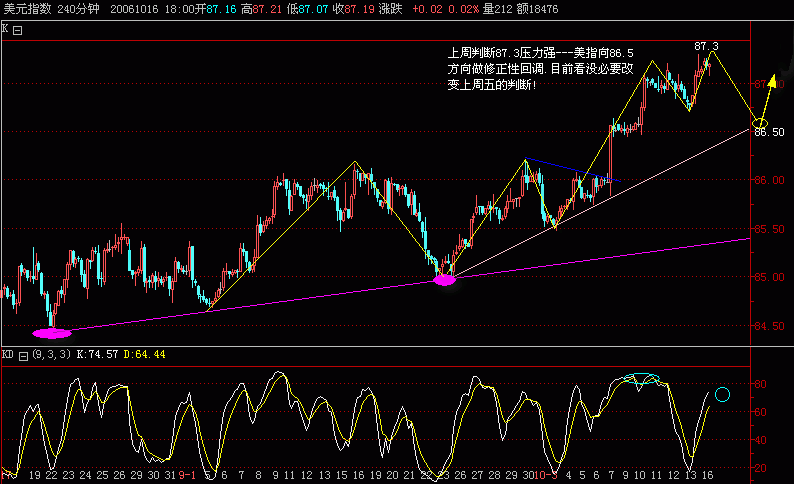Image resolution: width=794 pixels, height=484 pixels.
Task: Click the 15 date axis label
Action: coord(342,475)
